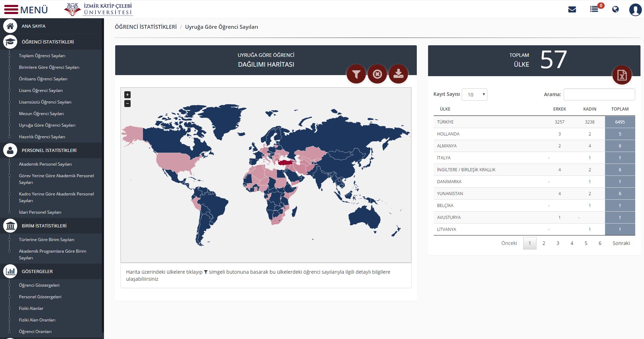Zoom in on the map with the plus button
Screen dimensions: 644x339
pos(127,95)
